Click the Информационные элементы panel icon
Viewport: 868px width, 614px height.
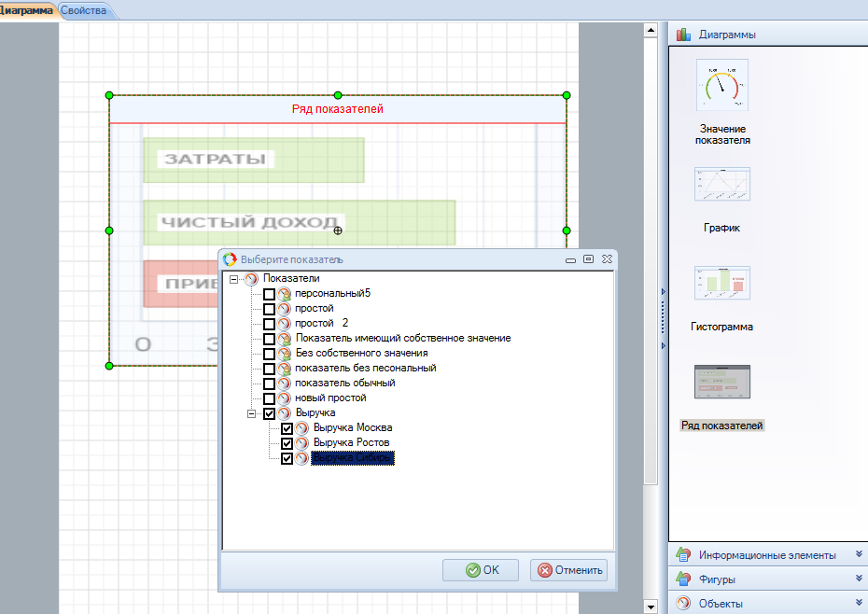coord(684,555)
